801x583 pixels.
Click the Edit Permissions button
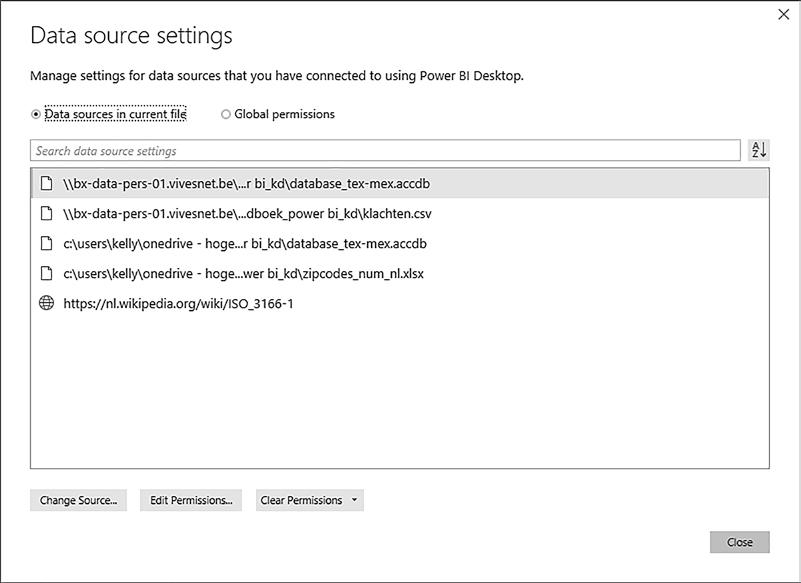point(191,500)
